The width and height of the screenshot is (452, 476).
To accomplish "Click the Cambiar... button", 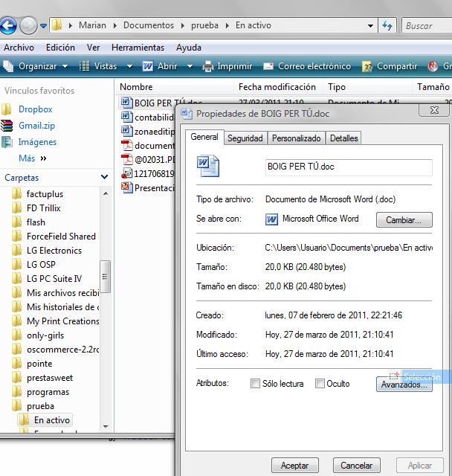I will (404, 220).
